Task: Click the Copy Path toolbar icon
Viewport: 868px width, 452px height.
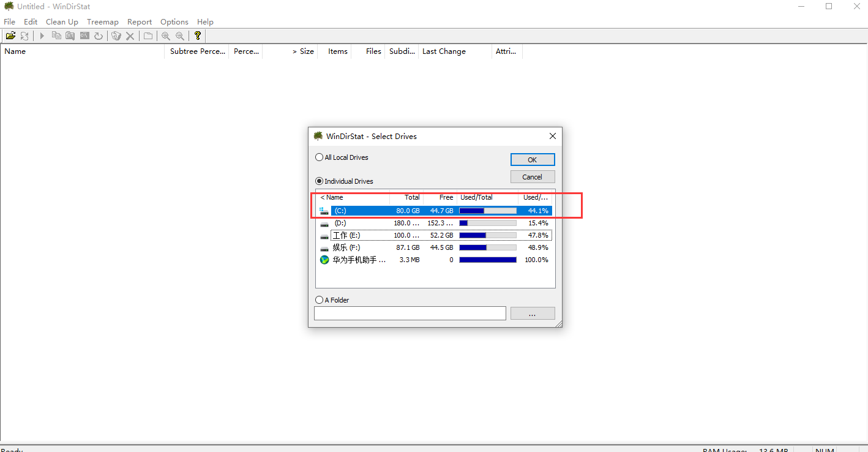Action: pos(56,36)
